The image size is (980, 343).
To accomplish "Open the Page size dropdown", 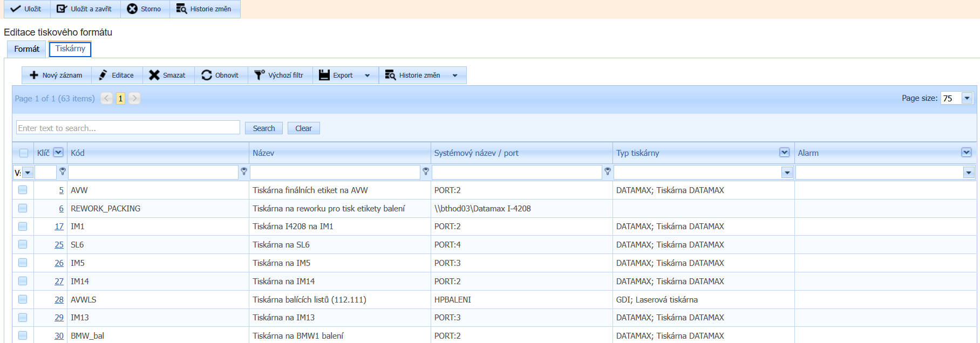I will [967, 98].
